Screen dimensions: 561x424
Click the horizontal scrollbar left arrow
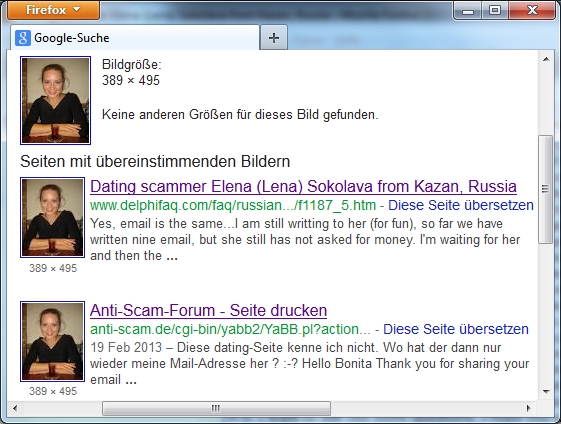[15, 408]
